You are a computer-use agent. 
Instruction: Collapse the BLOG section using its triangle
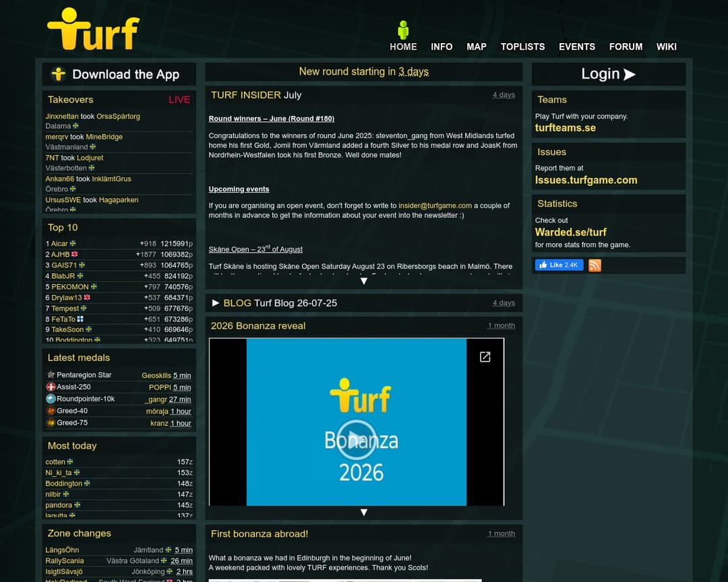[x=215, y=303]
